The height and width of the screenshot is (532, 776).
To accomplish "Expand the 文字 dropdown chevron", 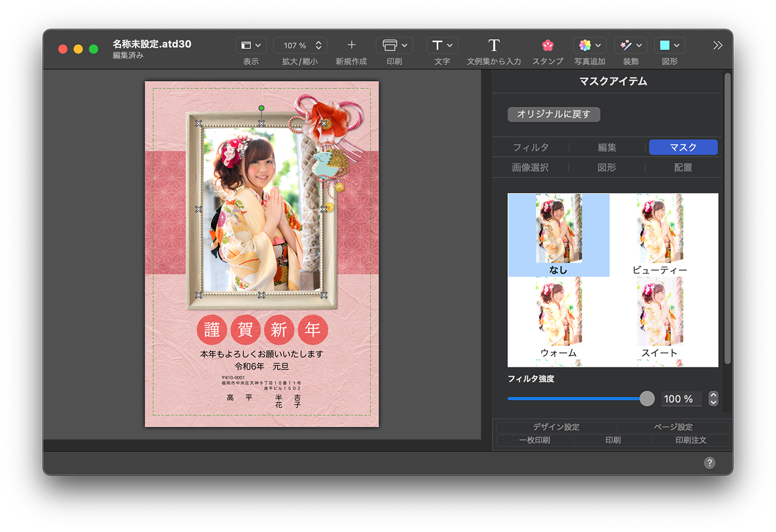I will point(450,45).
